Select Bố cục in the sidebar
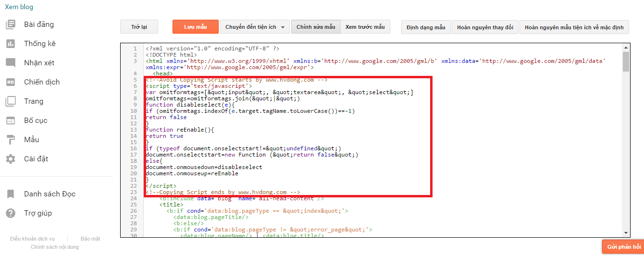Screen dimensions: 644x255 click(36, 121)
